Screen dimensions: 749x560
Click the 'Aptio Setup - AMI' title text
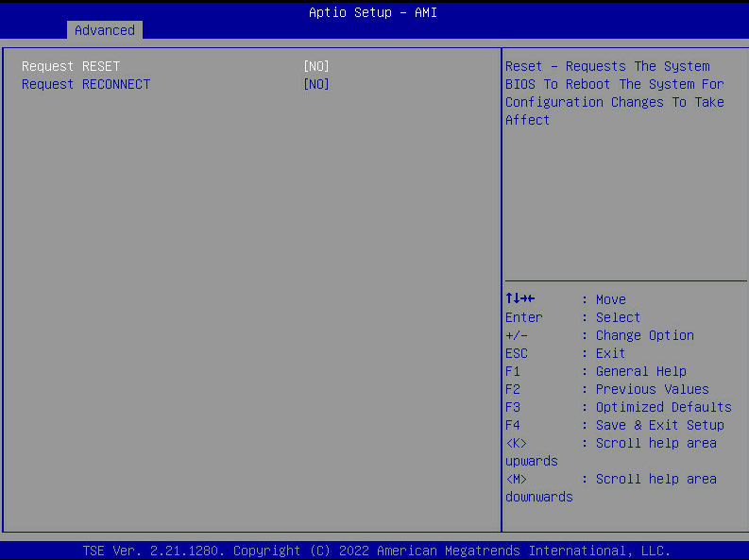tap(373, 12)
